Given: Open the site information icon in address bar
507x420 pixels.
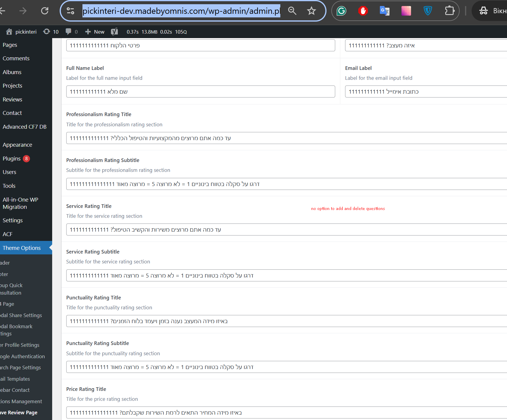Looking at the screenshot, I should pyautogui.click(x=70, y=11).
